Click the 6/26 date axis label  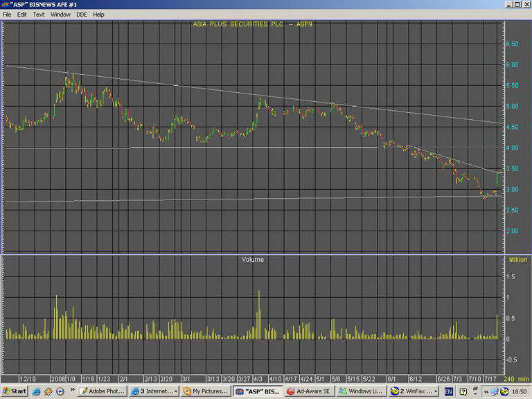[444, 379]
